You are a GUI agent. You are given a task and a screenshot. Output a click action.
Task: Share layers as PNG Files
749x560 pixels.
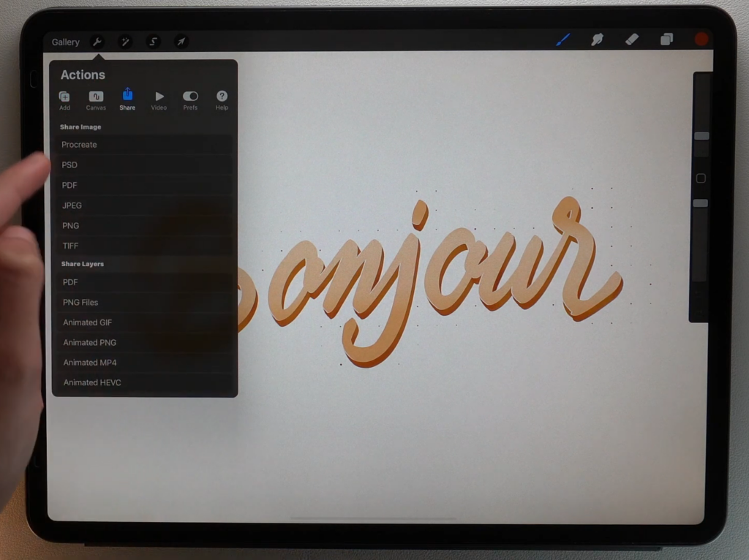click(144, 302)
